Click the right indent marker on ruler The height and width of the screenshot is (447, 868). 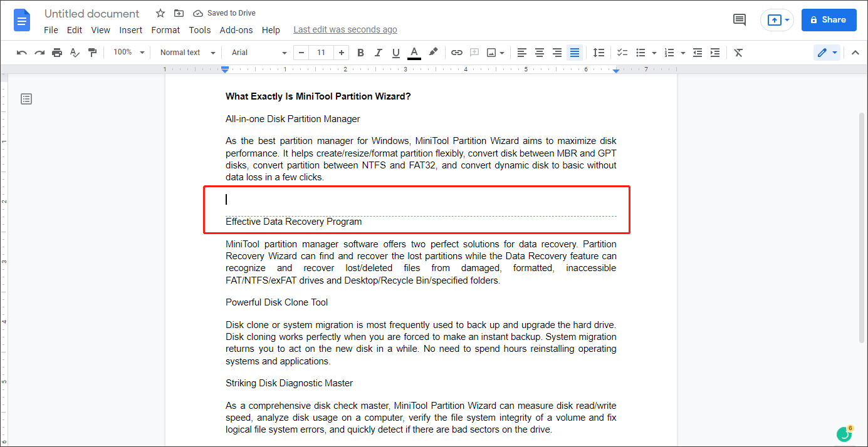click(x=616, y=70)
